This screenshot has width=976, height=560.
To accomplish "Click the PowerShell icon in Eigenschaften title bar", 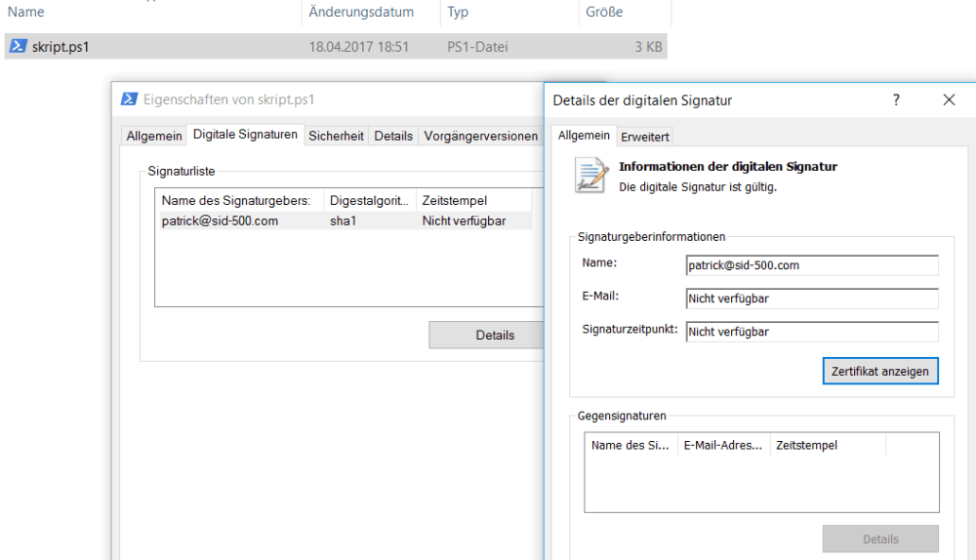I will pyautogui.click(x=129, y=100).
